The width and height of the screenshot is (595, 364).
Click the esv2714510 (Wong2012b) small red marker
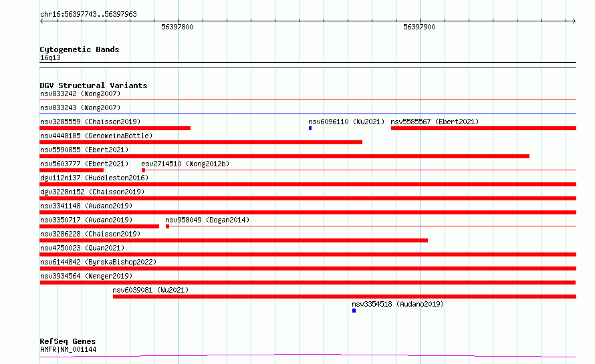(x=143, y=170)
